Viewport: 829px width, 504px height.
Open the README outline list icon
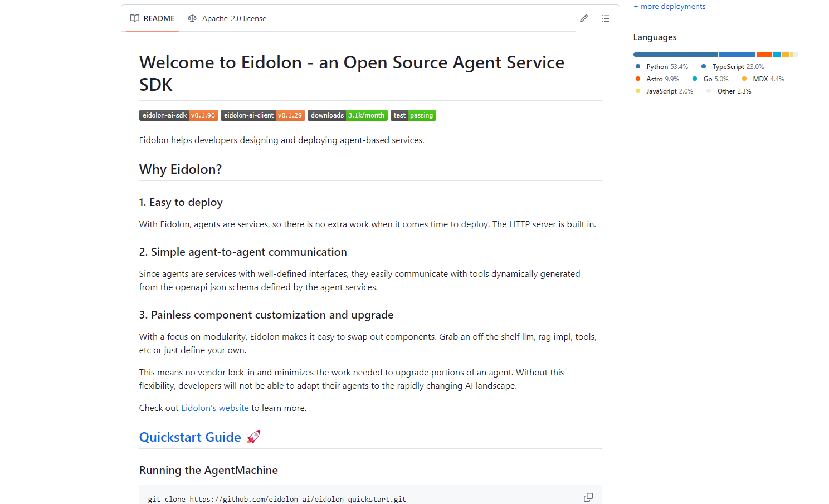point(605,18)
